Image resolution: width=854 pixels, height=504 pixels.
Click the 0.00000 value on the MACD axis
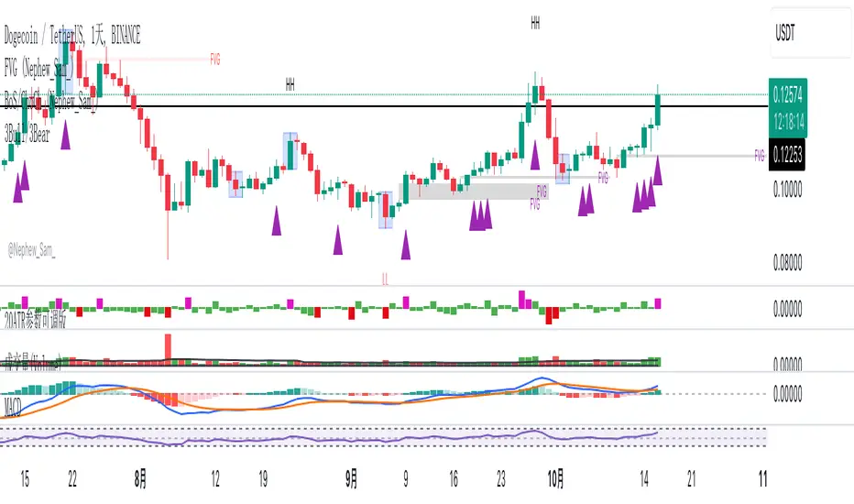[787, 393]
